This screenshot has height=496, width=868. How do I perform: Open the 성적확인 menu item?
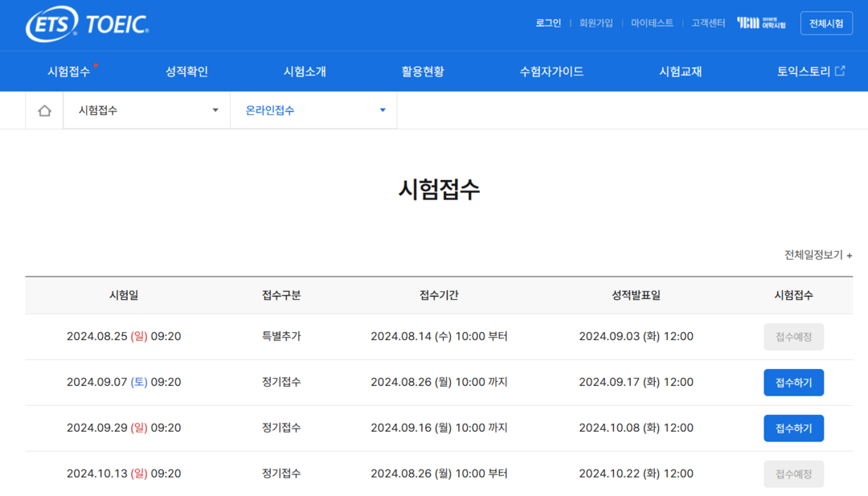(x=186, y=72)
